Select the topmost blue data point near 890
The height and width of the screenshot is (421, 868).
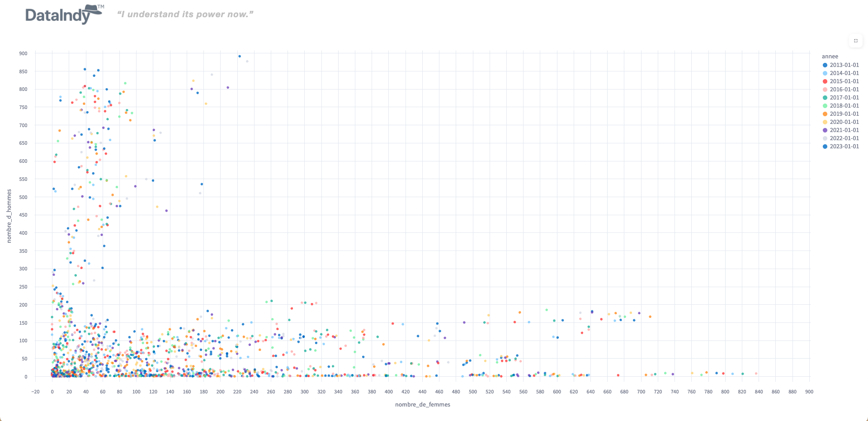pyautogui.click(x=240, y=57)
